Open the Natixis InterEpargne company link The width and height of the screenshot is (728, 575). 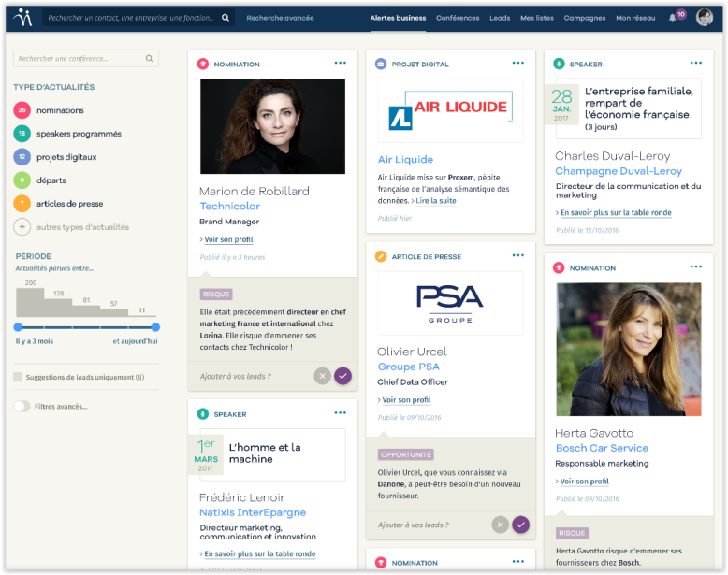click(253, 512)
